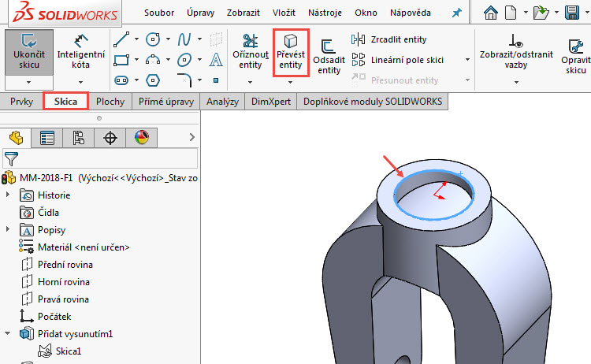Expand the Popisy tree node
Viewport: 591px width, 364px height.
point(8,229)
